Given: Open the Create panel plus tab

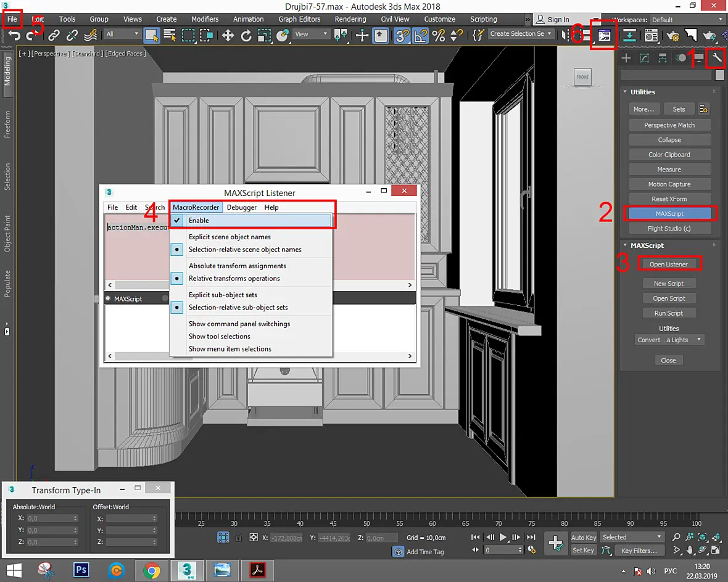Looking at the screenshot, I should coord(626,57).
